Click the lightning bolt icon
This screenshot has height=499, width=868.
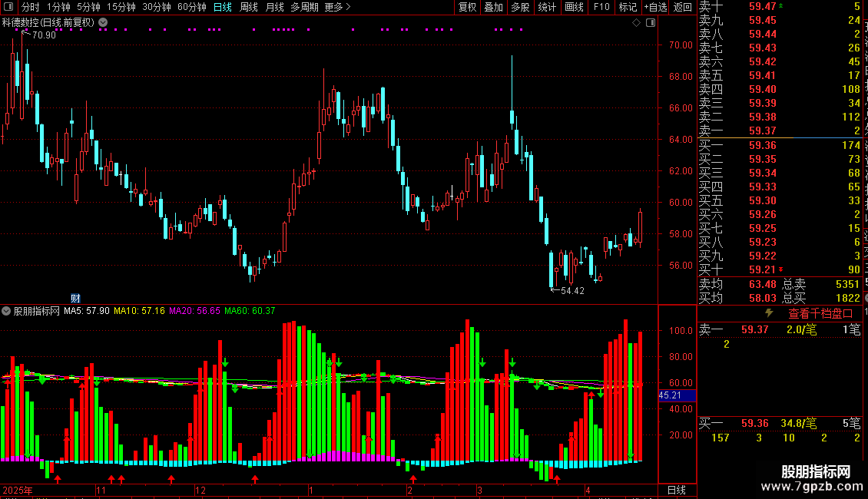pyautogui.click(x=769, y=313)
